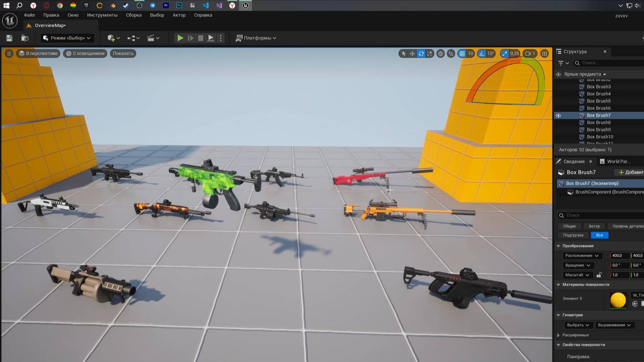Click the M_Tile material thumbnail

(618, 300)
